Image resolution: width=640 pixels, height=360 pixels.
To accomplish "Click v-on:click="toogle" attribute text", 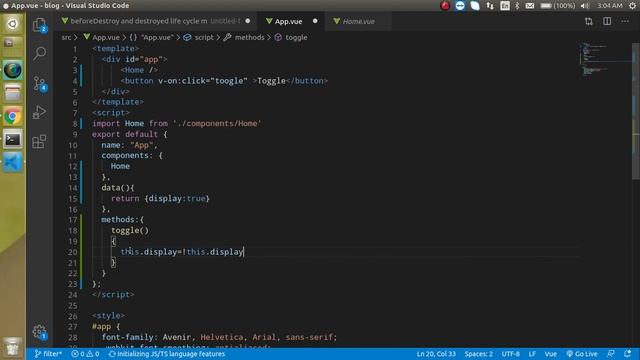I will click(203, 81).
